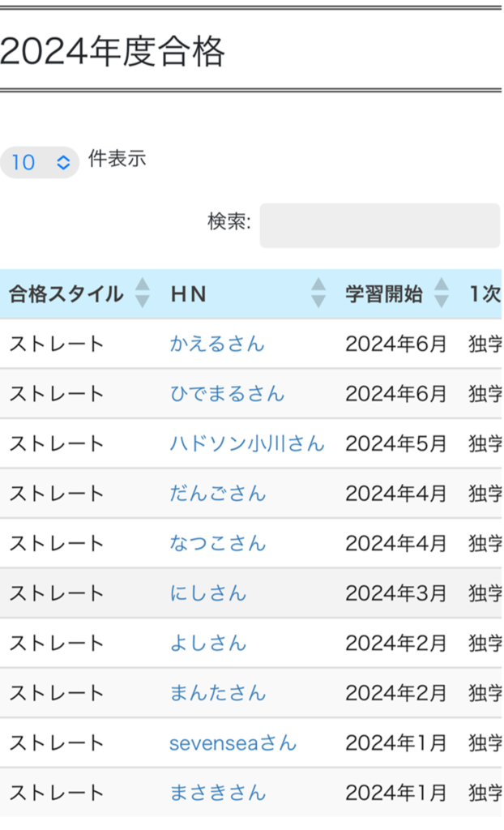The width and height of the screenshot is (504, 830).
Task: Open かえるさん profile link
Action: [x=216, y=344]
